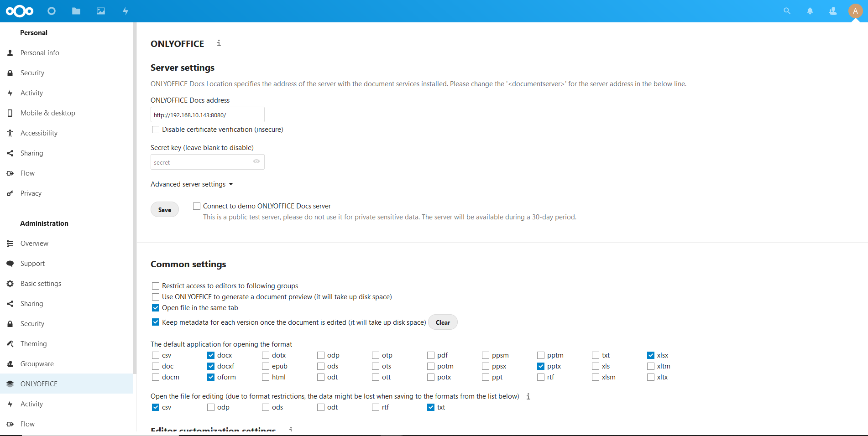Viewport: 868px width, 436px height.
Task: Click the info icon next to ONLYOFFICE title
Action: click(219, 43)
